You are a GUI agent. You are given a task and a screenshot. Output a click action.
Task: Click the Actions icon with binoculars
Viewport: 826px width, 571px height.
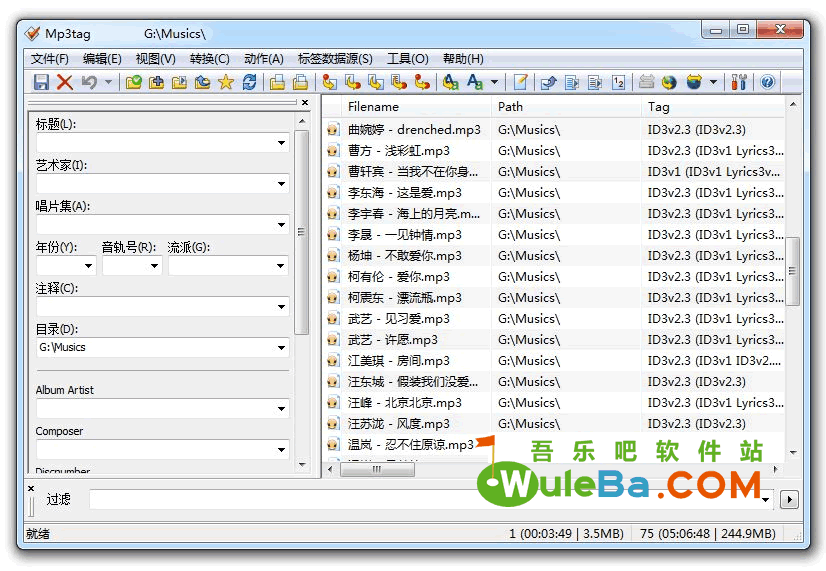pyautogui.click(x=450, y=82)
